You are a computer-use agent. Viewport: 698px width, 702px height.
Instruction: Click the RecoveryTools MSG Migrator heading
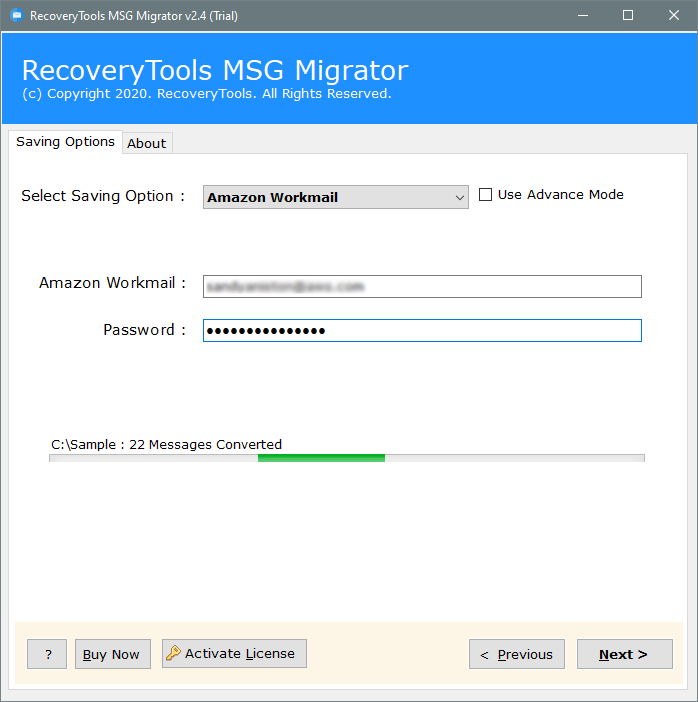pos(215,70)
